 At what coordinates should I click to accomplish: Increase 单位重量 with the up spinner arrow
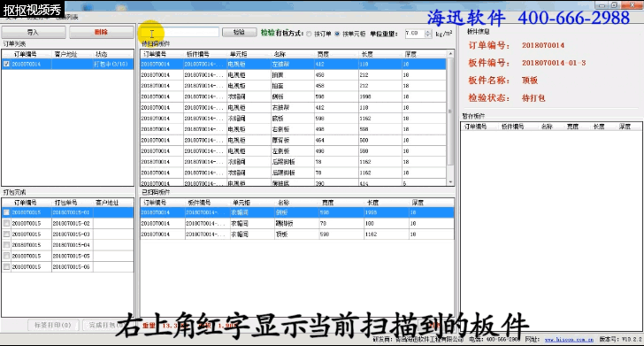point(428,31)
